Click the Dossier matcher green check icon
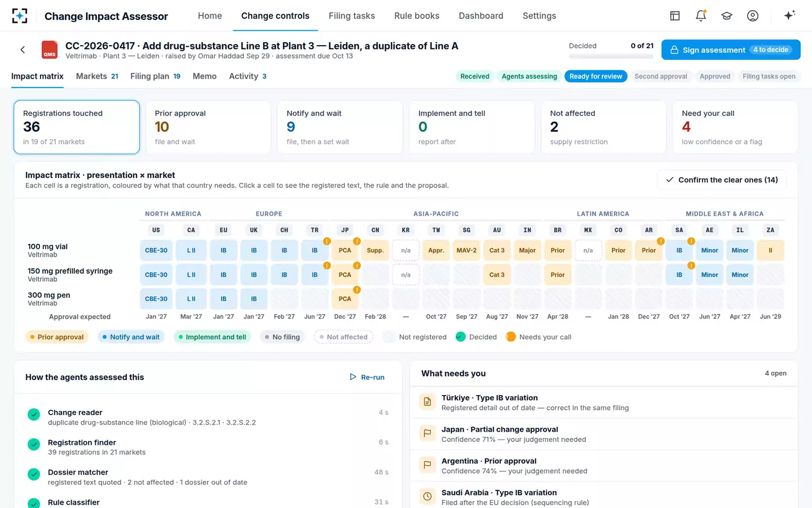Image resolution: width=812 pixels, height=508 pixels. [34, 474]
